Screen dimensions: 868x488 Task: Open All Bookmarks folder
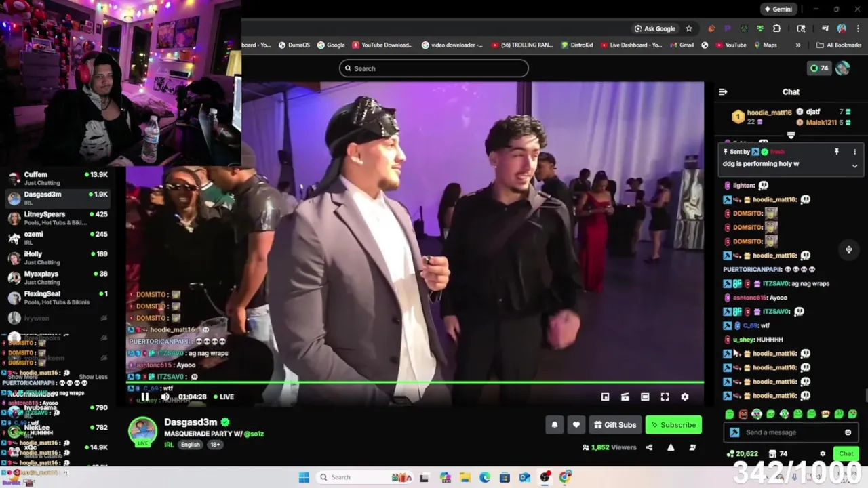pos(839,45)
